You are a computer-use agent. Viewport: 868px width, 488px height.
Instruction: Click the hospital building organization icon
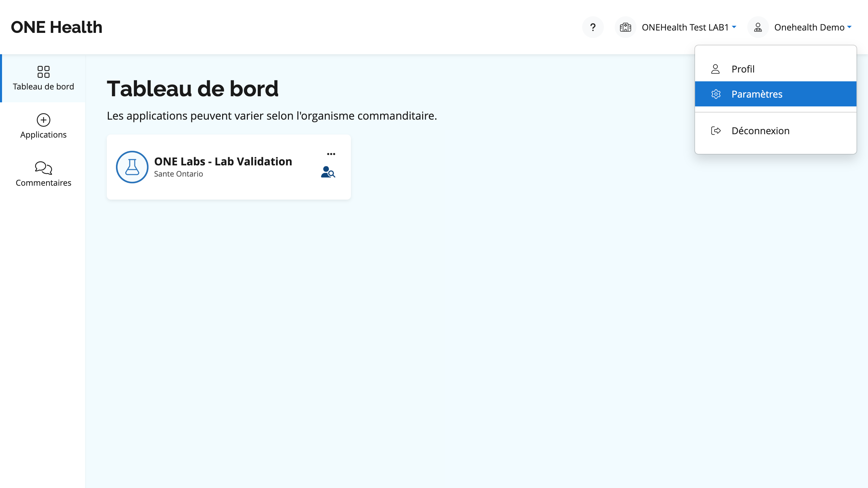[x=625, y=27]
